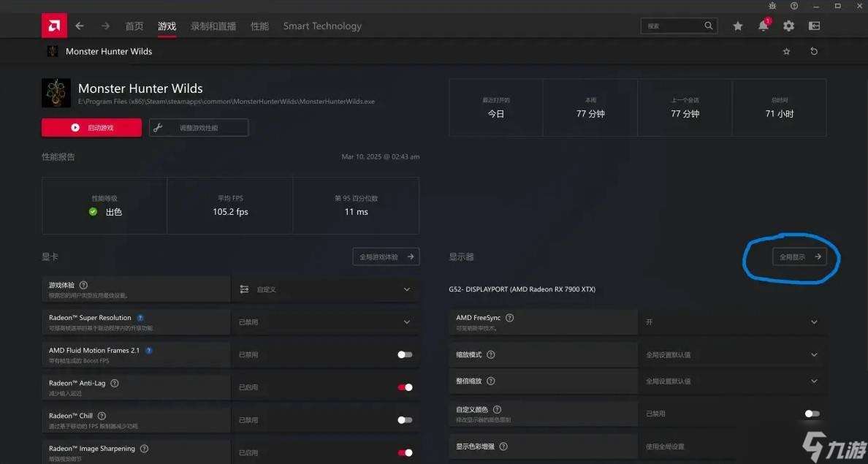
Task: Show help for 自定义颜色
Action: point(497,410)
